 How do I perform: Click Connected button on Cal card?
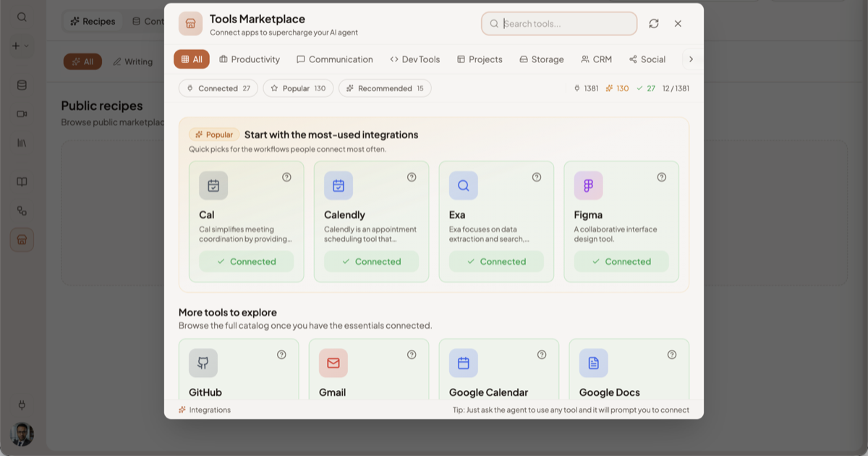(247, 261)
